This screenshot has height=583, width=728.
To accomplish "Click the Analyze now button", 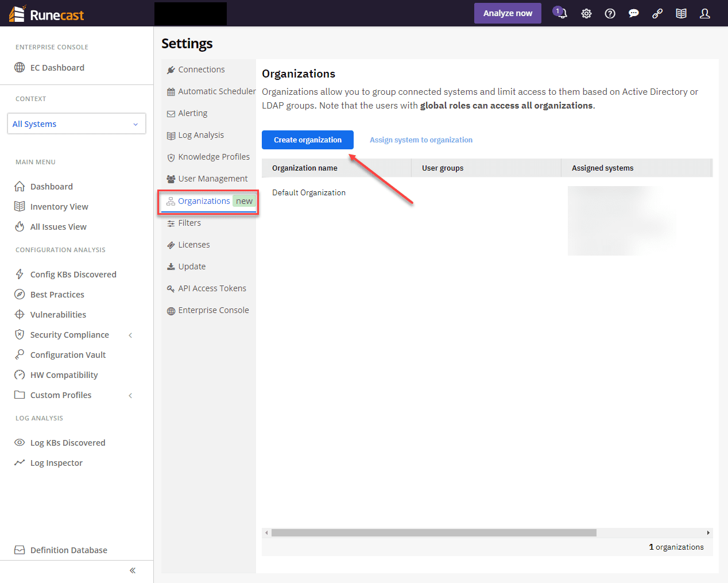I will pos(508,13).
